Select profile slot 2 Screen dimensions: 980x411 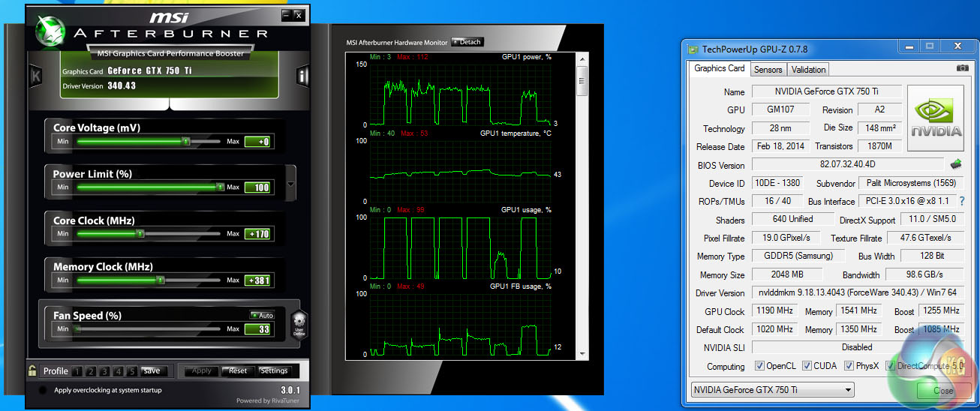coord(89,371)
